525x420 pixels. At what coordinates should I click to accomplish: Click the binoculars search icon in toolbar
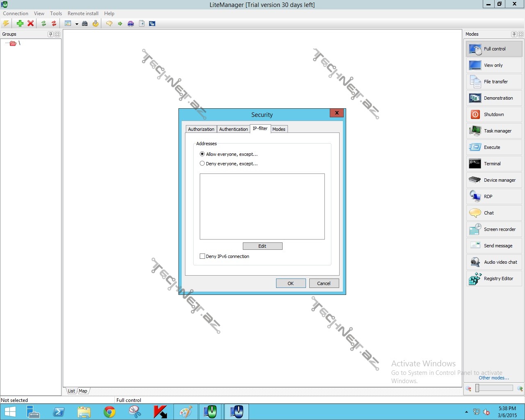[x=85, y=23]
